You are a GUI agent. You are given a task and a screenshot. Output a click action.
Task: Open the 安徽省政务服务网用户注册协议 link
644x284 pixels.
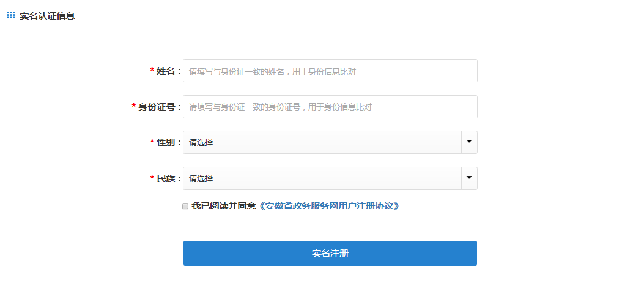coord(330,206)
